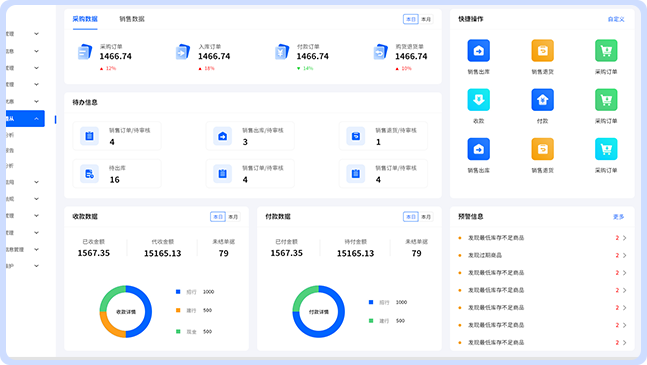Switch to the 采购数据 tab

pyautogui.click(x=85, y=19)
